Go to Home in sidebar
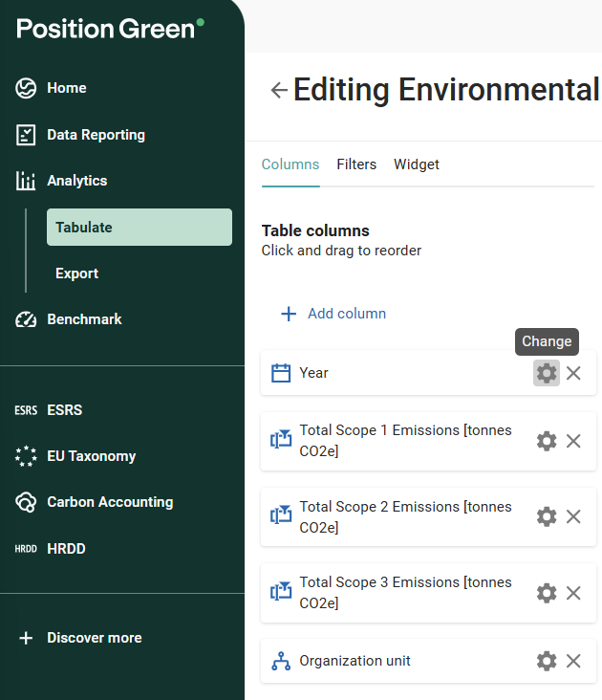602x700 pixels. 66,88
